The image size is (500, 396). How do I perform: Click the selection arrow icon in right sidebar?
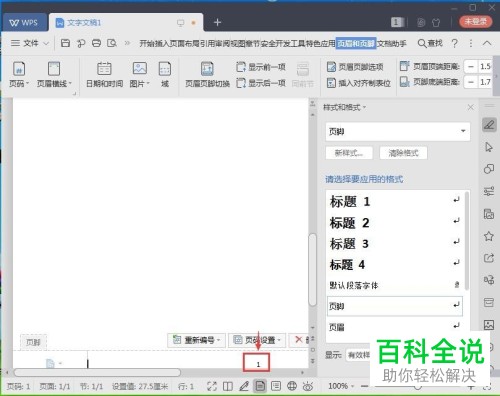point(489,147)
